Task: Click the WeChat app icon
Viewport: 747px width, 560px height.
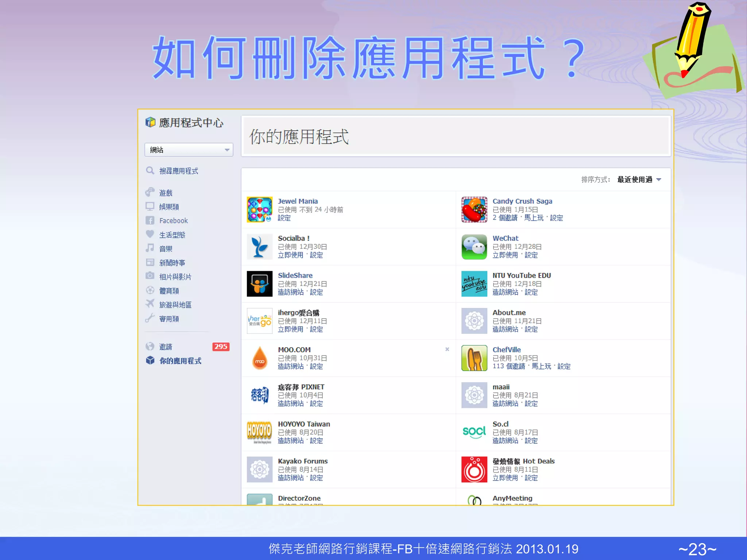Action: pos(474,247)
